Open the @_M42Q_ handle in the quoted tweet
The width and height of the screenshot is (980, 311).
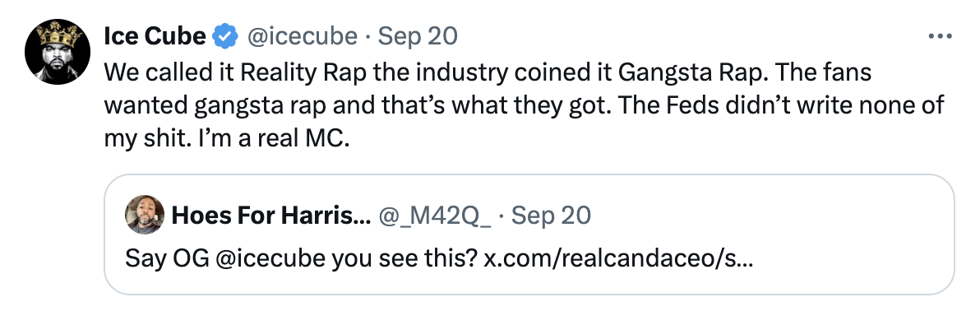pos(434,216)
